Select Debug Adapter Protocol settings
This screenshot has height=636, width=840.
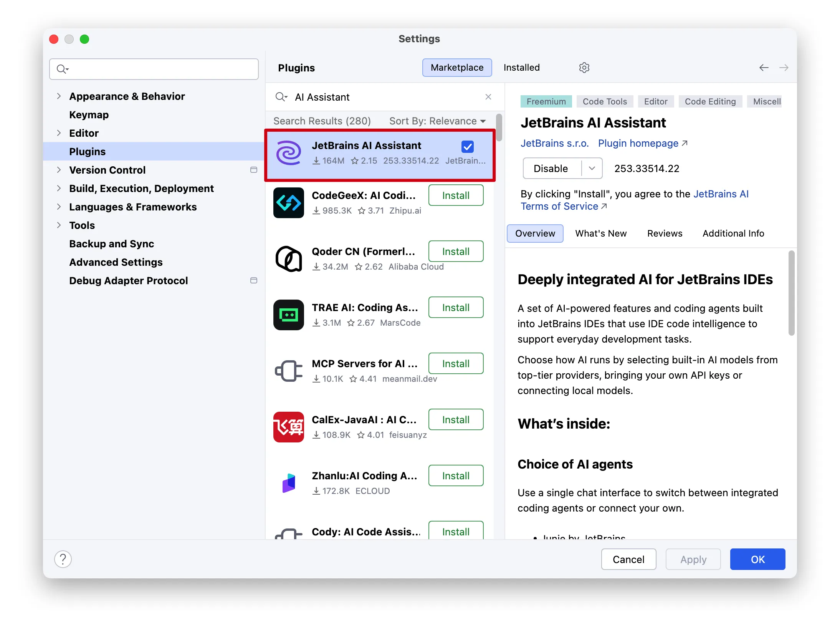[x=128, y=280]
